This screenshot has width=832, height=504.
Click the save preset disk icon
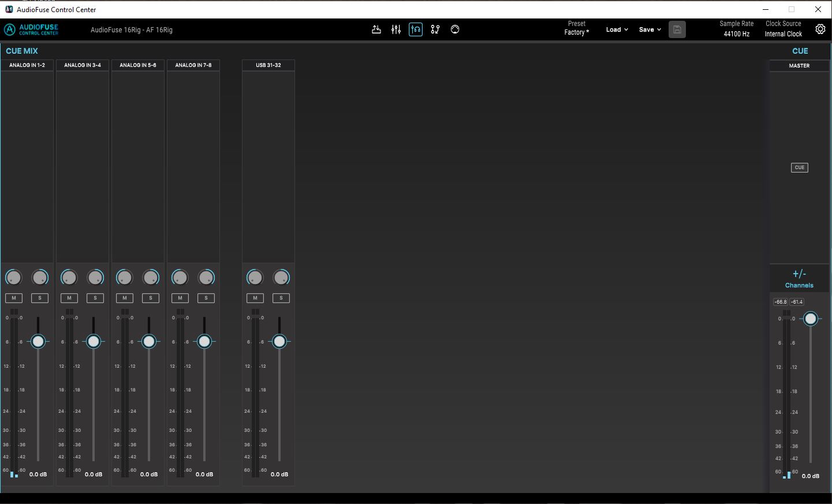677,29
